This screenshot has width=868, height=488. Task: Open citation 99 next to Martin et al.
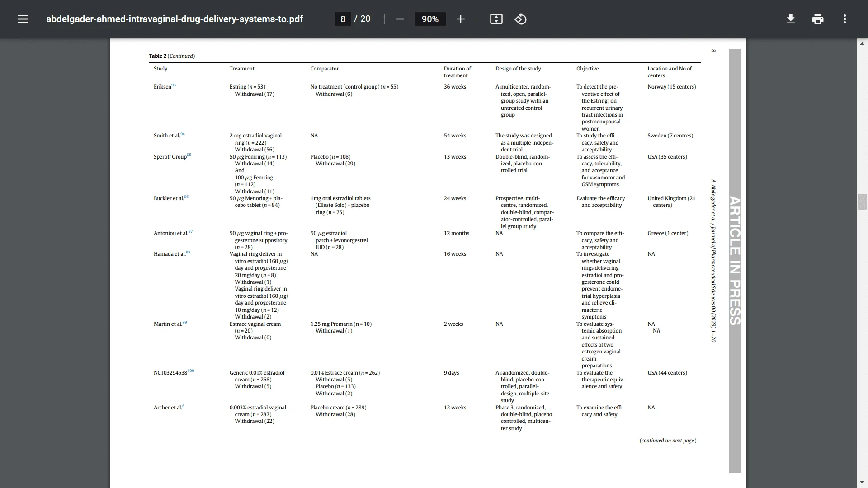184,322
